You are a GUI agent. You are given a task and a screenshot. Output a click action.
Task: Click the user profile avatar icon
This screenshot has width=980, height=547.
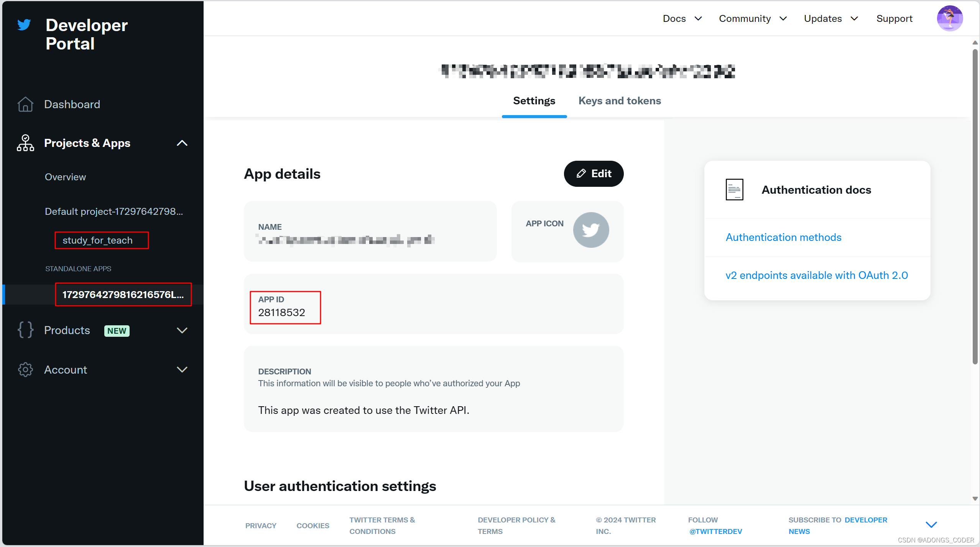point(950,18)
